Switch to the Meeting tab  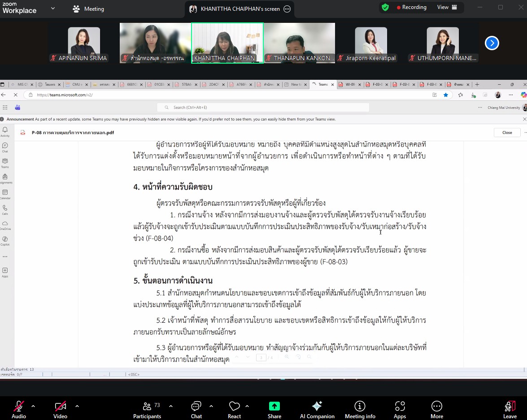click(88, 9)
